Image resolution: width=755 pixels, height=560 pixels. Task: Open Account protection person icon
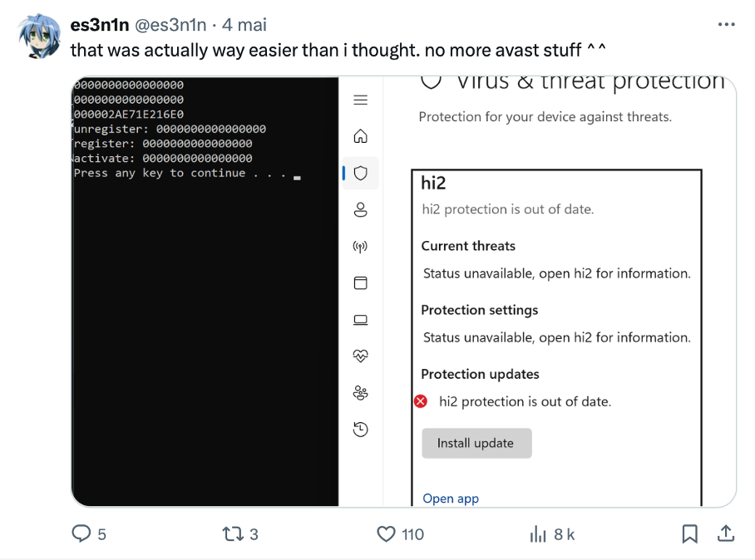click(360, 209)
